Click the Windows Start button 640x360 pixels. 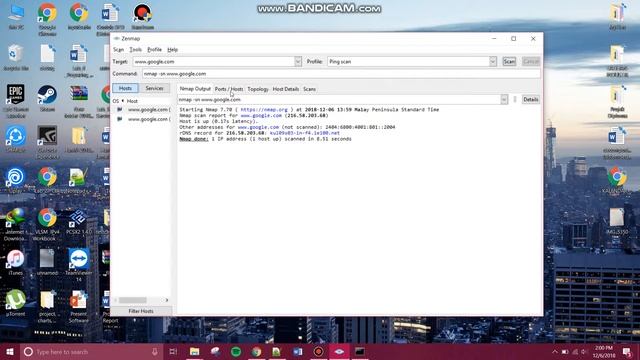[10, 351]
